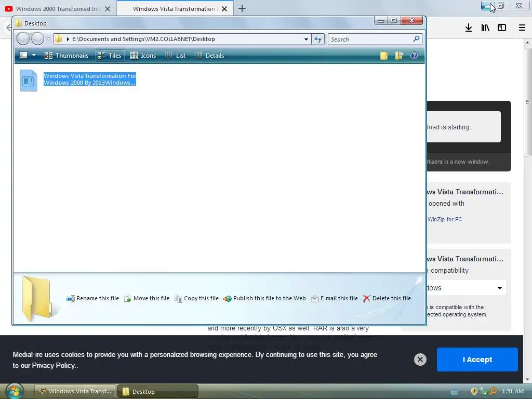Click the keyboard tray icon
Screen dimensions: 532x399
point(454,392)
